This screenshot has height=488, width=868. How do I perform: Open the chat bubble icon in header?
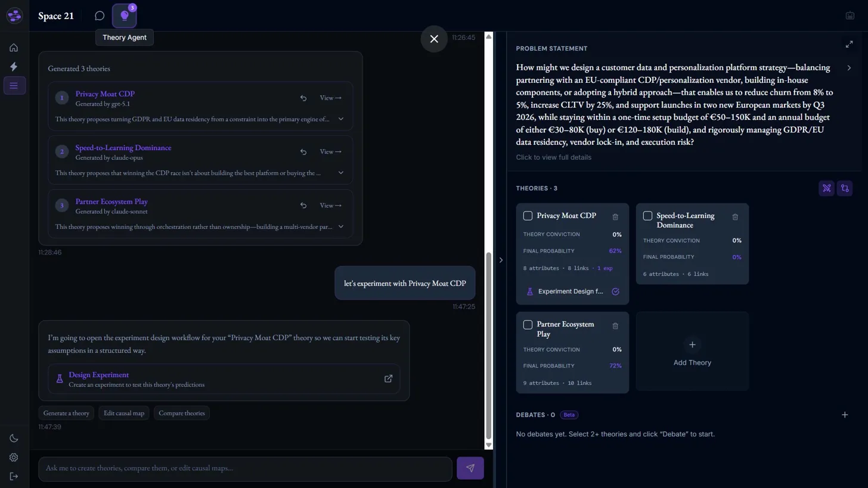pyautogui.click(x=100, y=16)
